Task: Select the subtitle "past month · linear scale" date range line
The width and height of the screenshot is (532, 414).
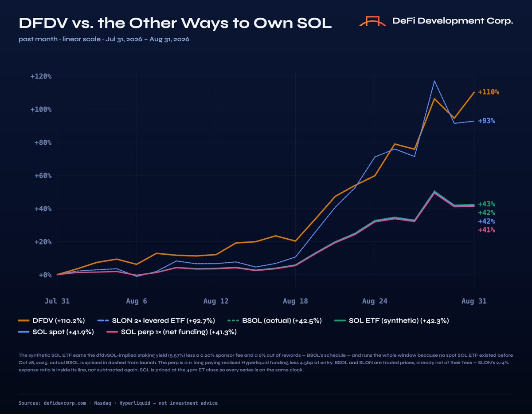Action: point(104,39)
